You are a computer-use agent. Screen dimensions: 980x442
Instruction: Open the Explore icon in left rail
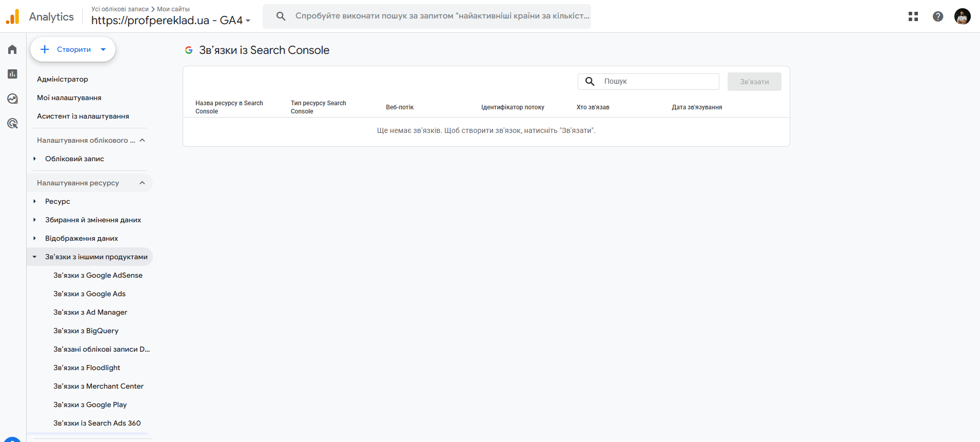12,99
